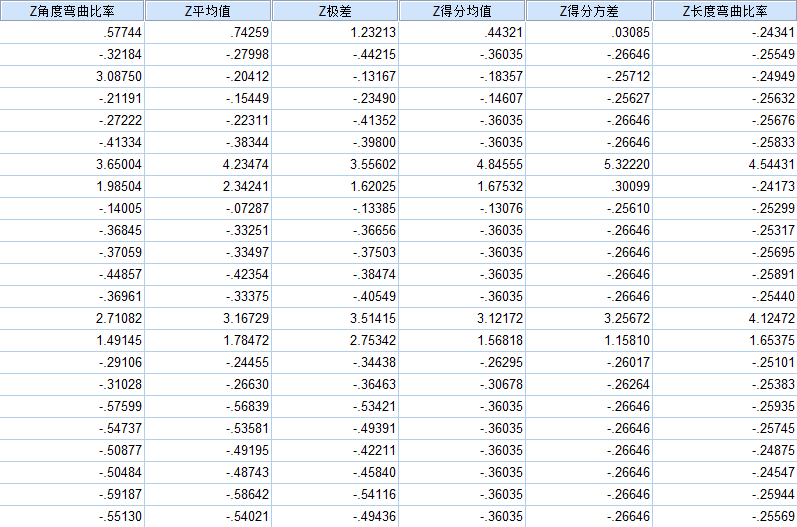The image size is (797, 527).
Task: Select the Z平均值 column header
Action: click(x=207, y=11)
